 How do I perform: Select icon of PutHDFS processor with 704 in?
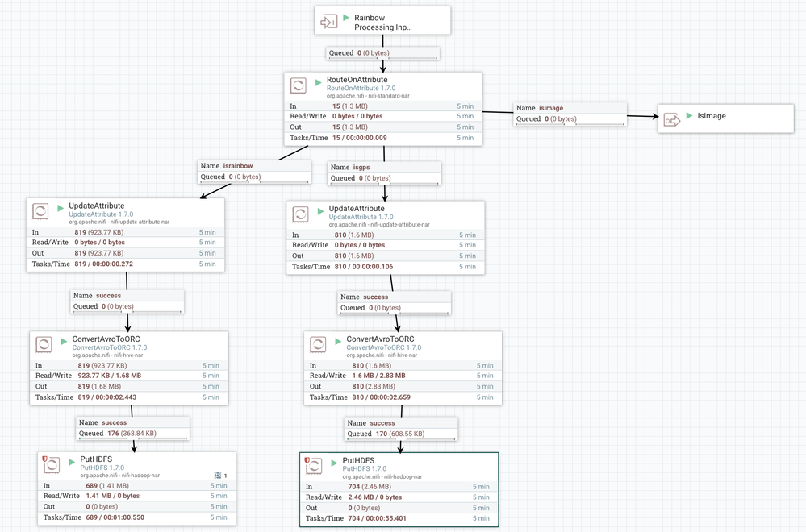(x=314, y=466)
